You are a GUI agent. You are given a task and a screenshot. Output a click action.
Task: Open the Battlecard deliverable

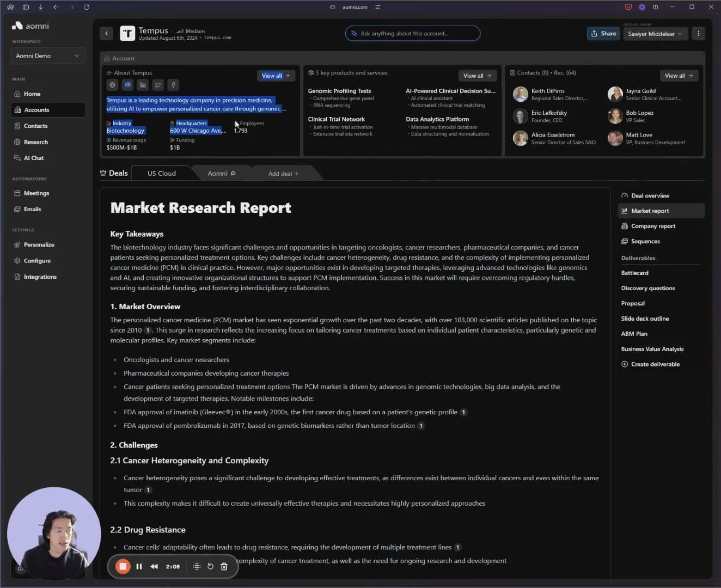click(x=634, y=273)
